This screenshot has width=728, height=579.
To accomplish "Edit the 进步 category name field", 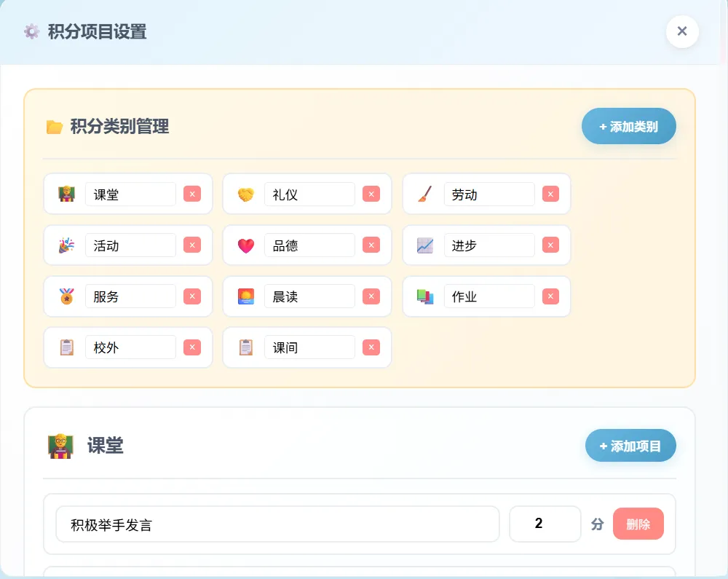I will 489,245.
